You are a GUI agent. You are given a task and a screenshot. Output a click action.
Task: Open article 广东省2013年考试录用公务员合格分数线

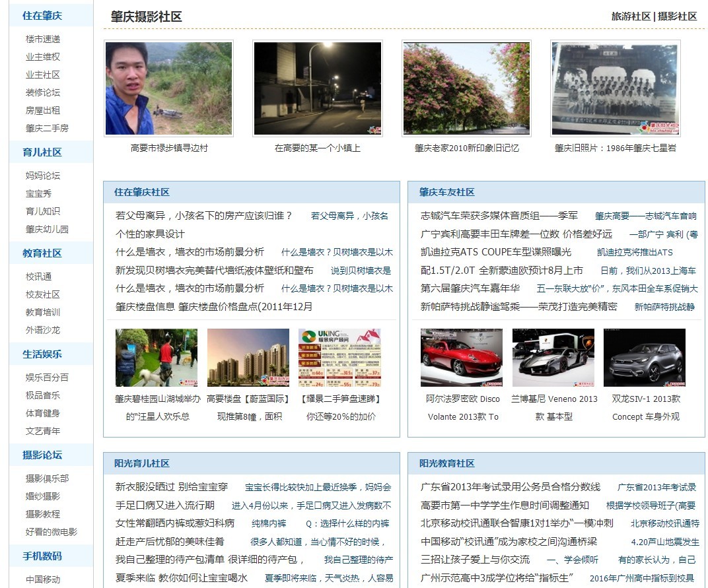(x=511, y=487)
